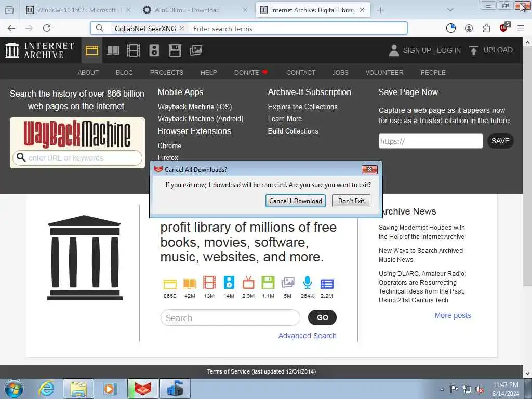Open the More posts link

click(453, 315)
